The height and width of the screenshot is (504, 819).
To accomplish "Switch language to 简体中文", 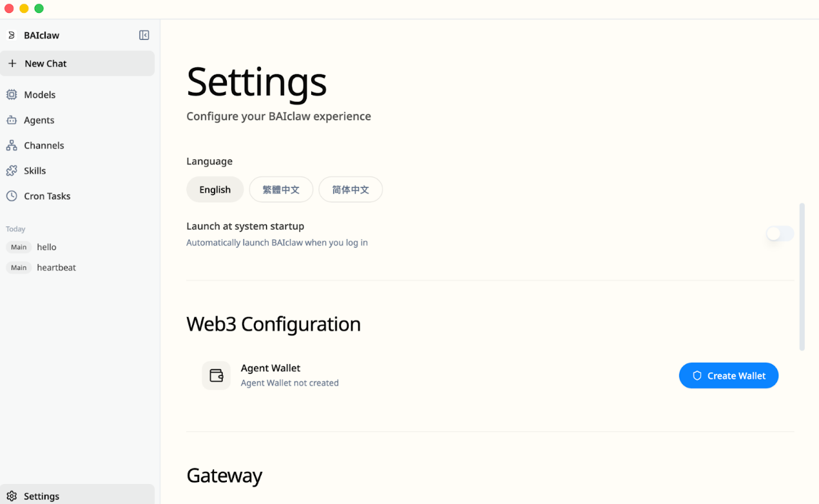I will click(351, 189).
